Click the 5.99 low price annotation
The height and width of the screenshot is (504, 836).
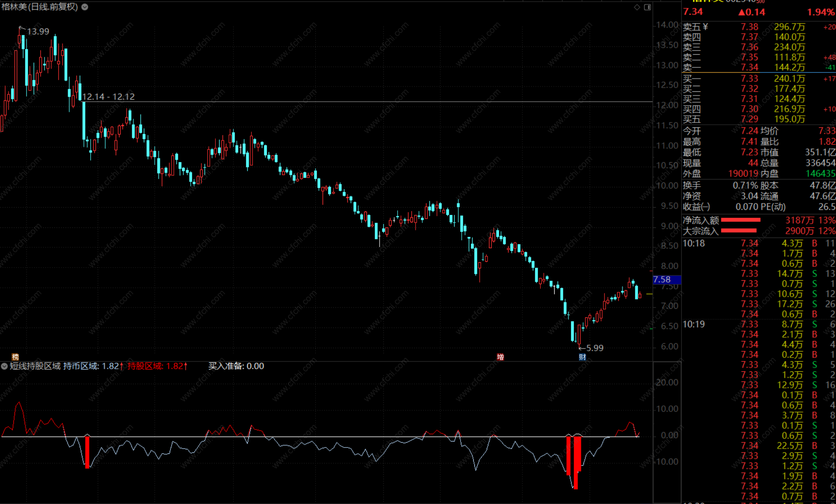click(594, 348)
